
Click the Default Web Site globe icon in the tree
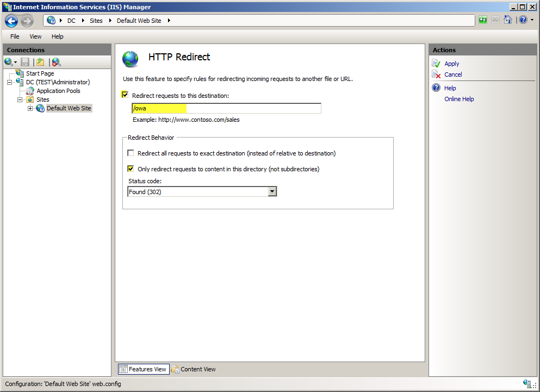point(40,108)
